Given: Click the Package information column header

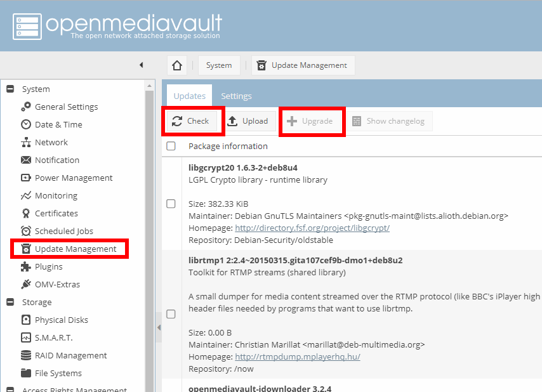Looking at the screenshot, I should (x=228, y=146).
